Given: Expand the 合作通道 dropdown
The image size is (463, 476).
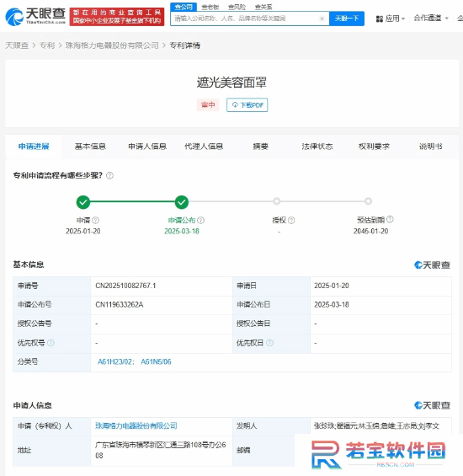Looking at the screenshot, I should point(431,19).
